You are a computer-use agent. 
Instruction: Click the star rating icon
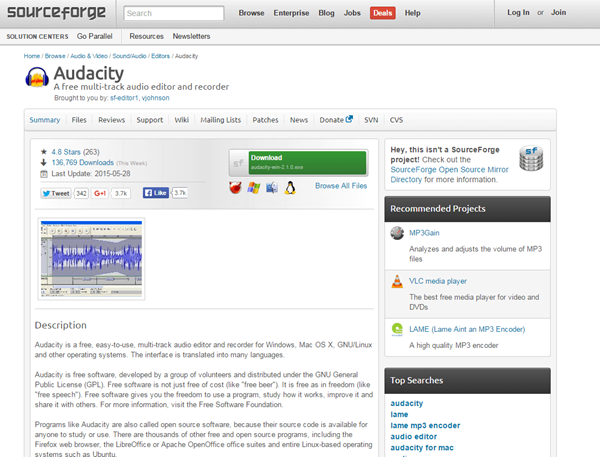44,152
